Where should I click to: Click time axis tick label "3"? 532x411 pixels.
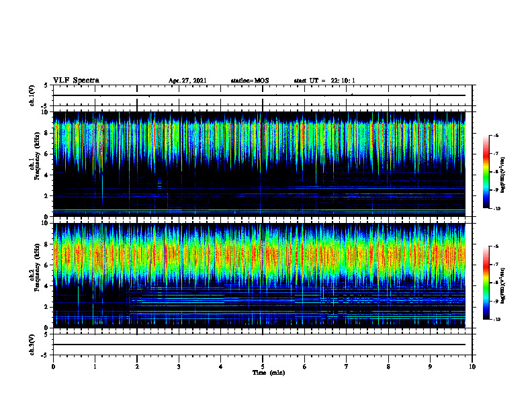pyautogui.click(x=179, y=367)
